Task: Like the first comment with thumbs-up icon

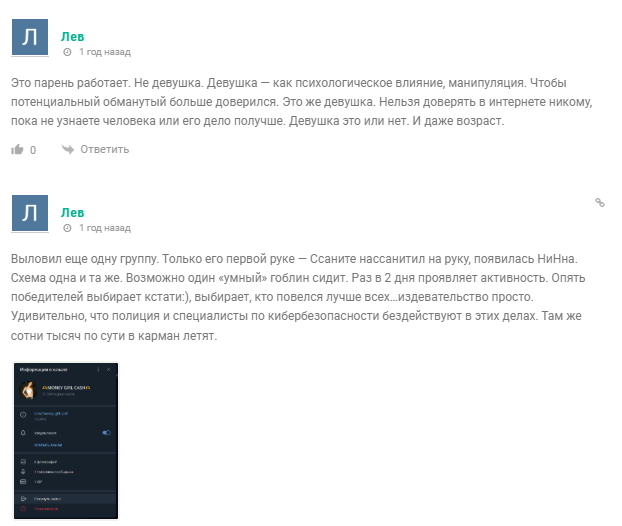Action: (17, 150)
